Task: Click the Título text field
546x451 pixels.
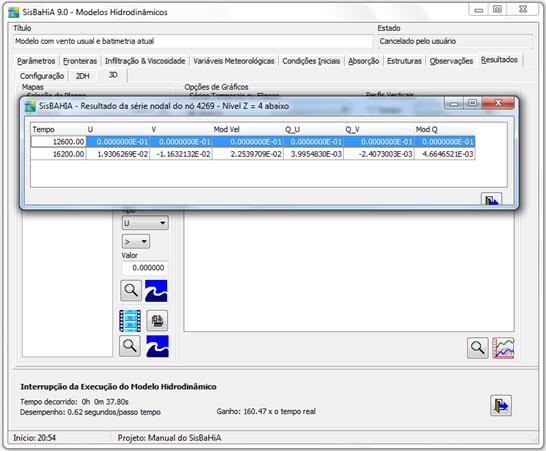Action: click(193, 41)
